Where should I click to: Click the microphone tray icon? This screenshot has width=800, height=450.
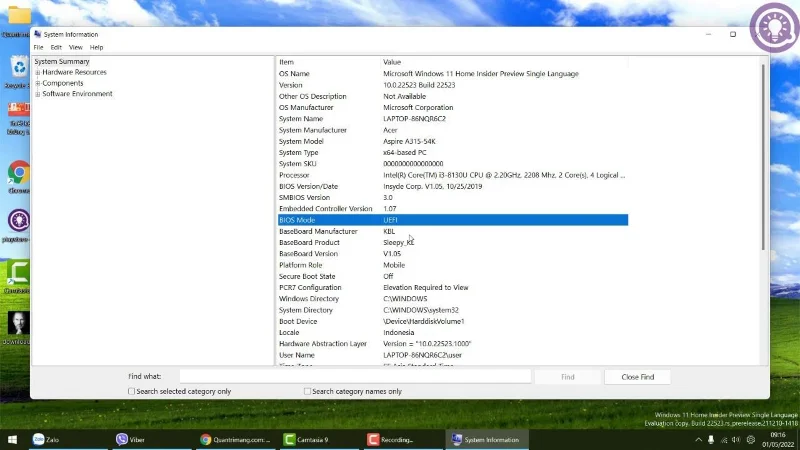tap(711, 440)
